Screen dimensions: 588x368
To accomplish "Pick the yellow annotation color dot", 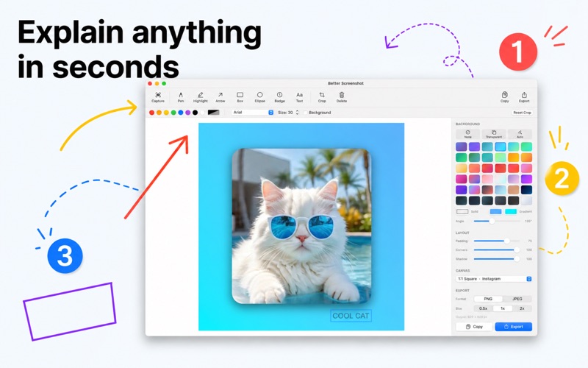I will (166, 113).
